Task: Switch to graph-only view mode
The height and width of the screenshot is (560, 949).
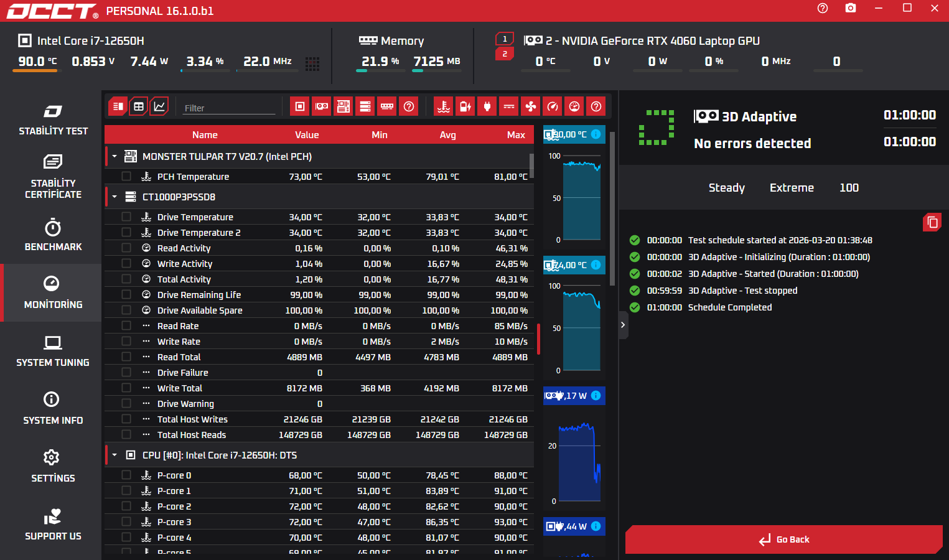Action: [x=159, y=106]
